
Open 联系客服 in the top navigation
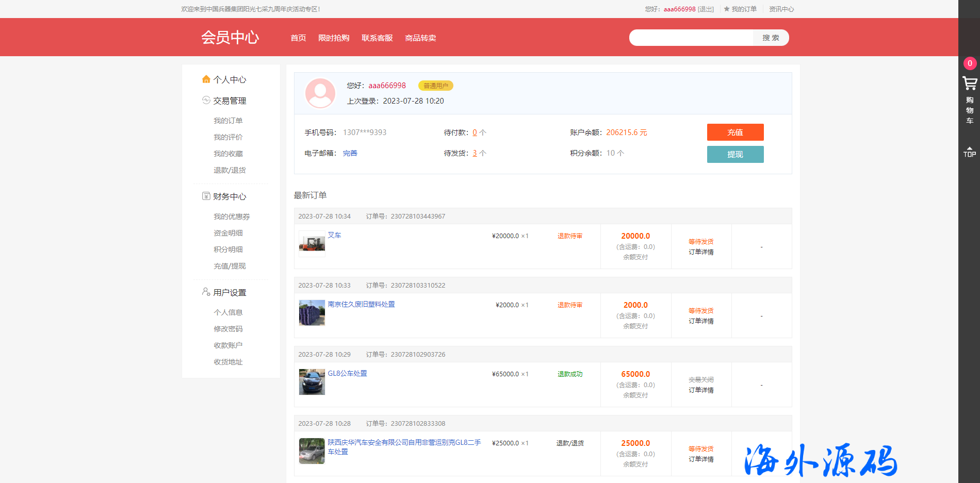click(377, 38)
